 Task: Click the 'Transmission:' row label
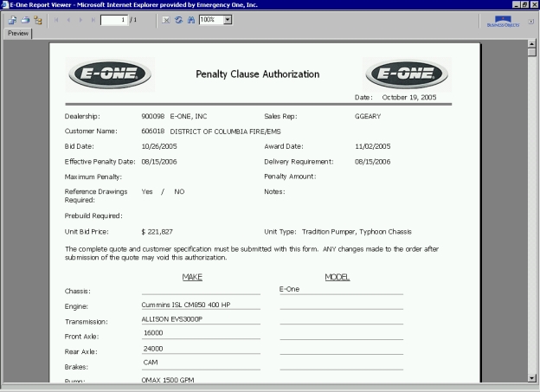[x=86, y=322]
